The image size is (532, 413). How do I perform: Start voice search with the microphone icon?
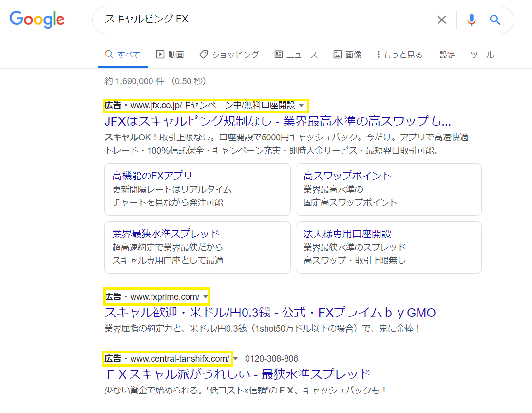coord(471,20)
